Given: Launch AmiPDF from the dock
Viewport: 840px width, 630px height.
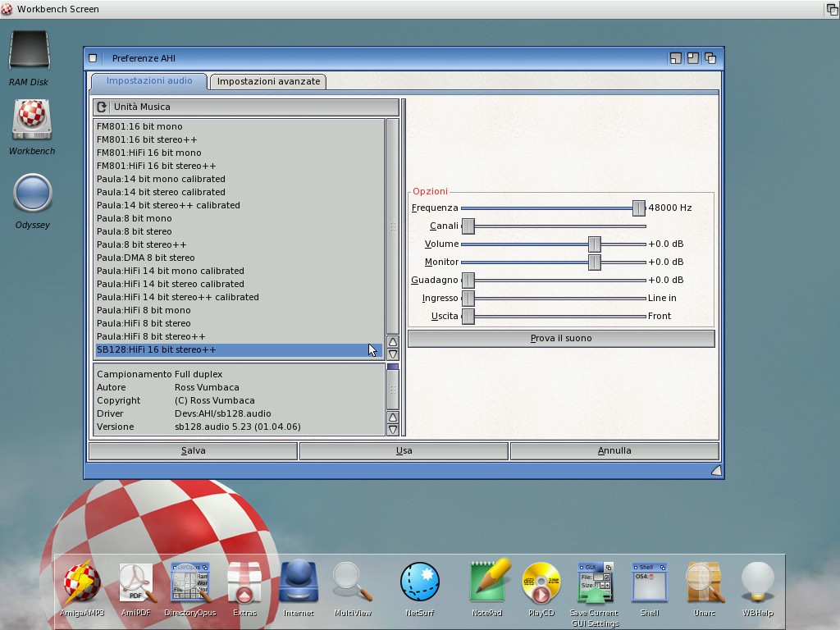Looking at the screenshot, I should pyautogui.click(x=137, y=583).
